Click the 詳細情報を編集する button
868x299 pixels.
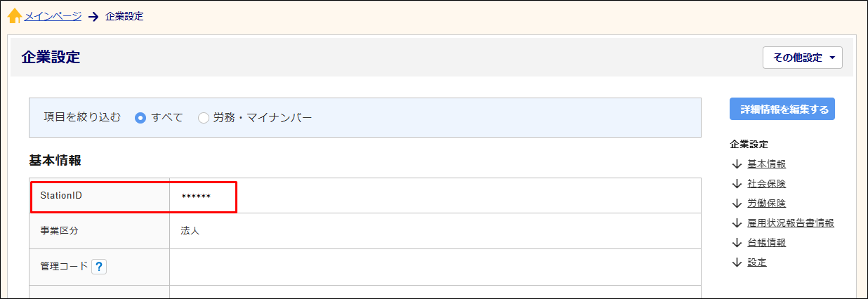782,109
